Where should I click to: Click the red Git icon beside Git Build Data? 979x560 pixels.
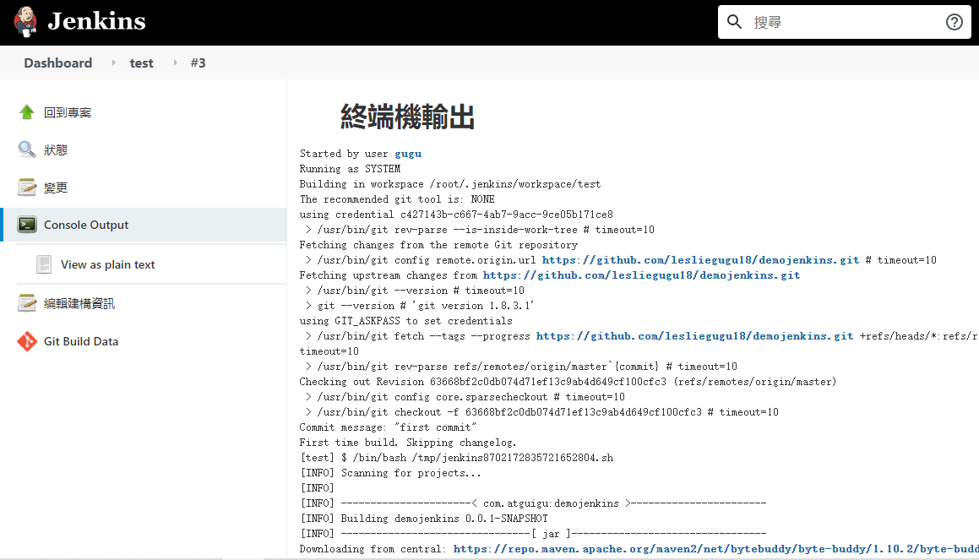coord(27,341)
